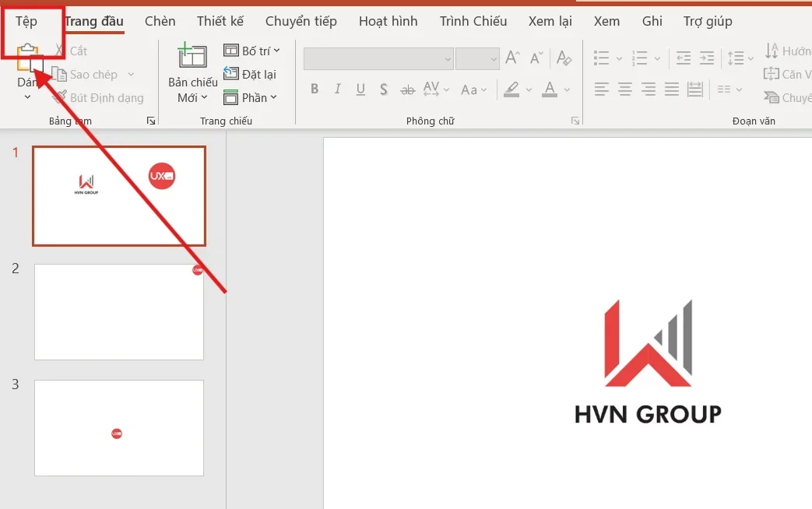Toggle strikethrough formatting
Screen dimensions: 812x509
coord(407,90)
